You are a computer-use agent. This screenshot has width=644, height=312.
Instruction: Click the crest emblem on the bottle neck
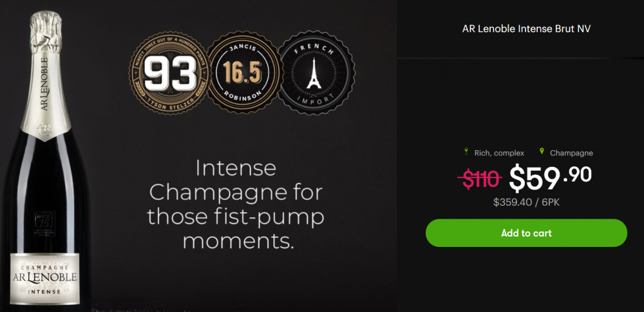click(45, 128)
